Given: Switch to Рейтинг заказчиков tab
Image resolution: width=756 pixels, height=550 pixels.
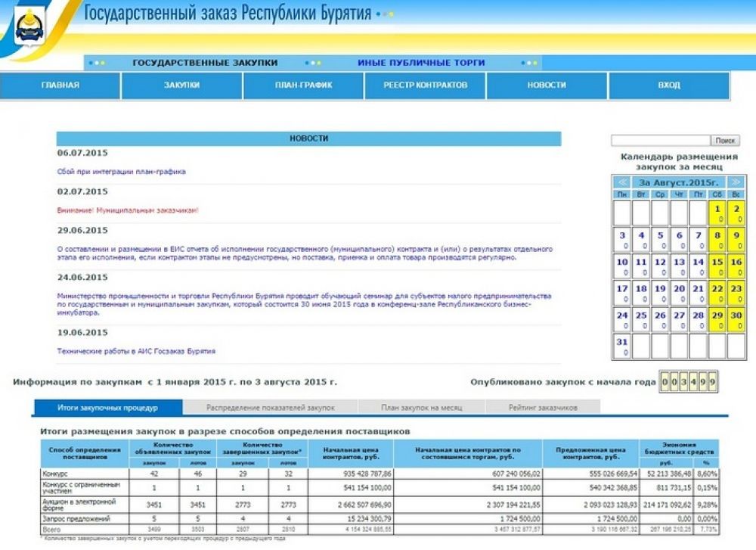Looking at the screenshot, I should (x=543, y=408).
